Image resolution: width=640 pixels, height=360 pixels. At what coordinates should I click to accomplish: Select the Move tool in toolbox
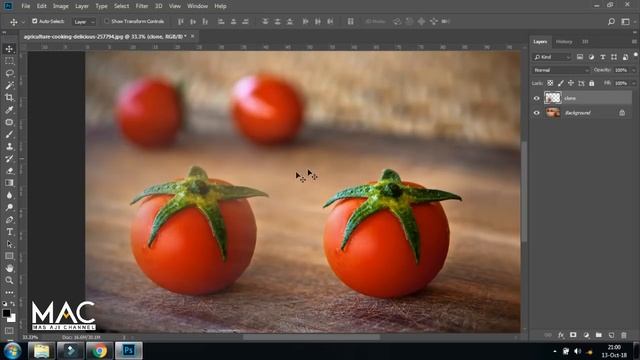coord(9,49)
